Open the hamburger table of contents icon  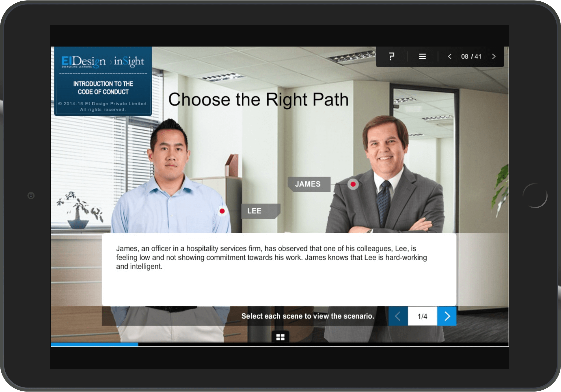422,56
